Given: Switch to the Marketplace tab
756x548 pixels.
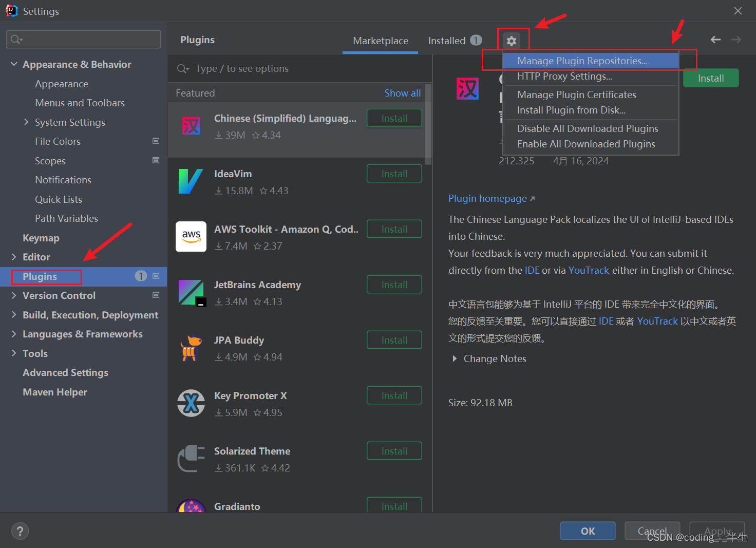Looking at the screenshot, I should click(x=381, y=41).
